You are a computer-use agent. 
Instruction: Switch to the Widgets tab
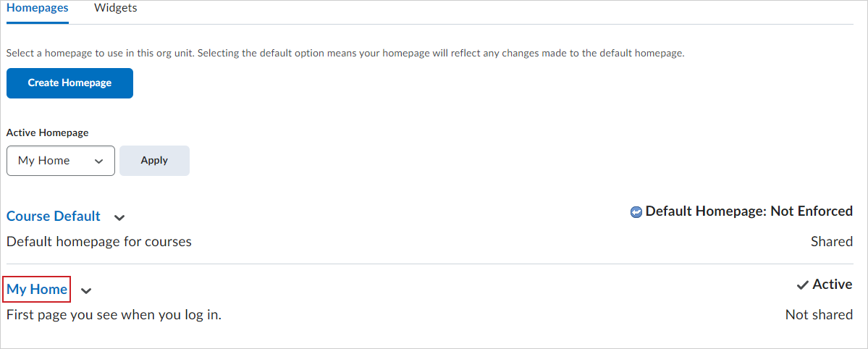click(116, 8)
